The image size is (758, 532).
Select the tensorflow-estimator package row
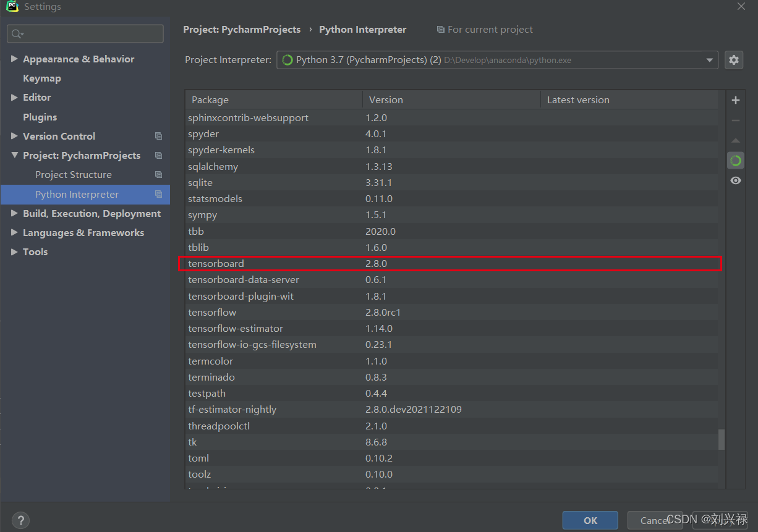[x=451, y=328]
